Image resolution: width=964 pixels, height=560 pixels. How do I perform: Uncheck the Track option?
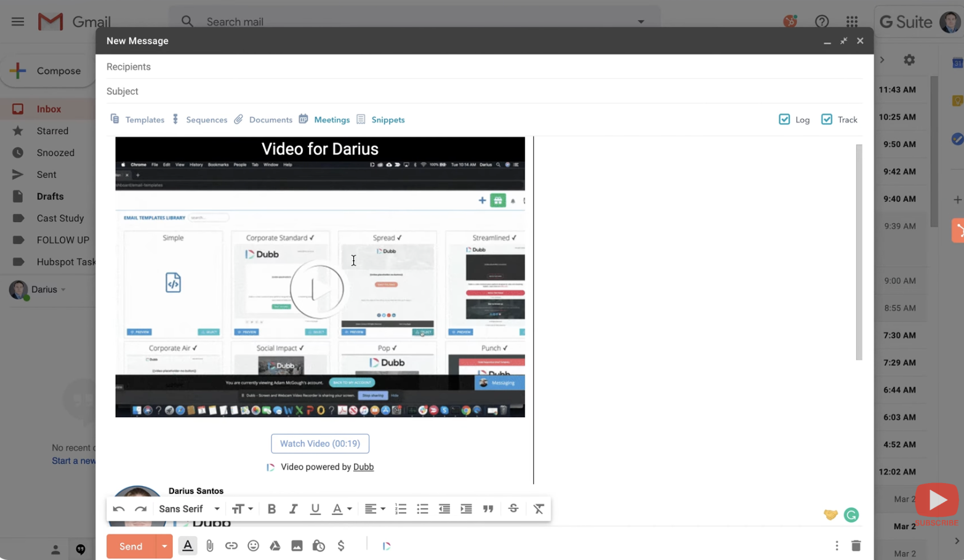click(827, 119)
